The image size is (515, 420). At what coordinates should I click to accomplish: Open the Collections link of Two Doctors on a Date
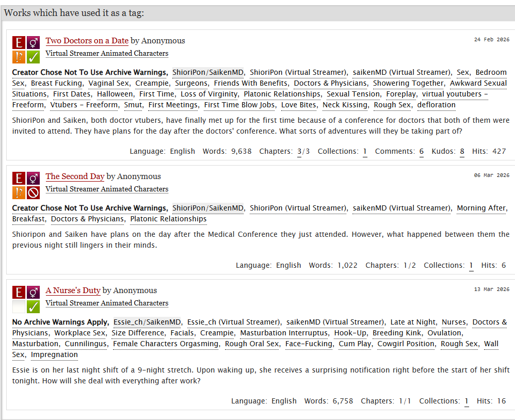click(365, 152)
